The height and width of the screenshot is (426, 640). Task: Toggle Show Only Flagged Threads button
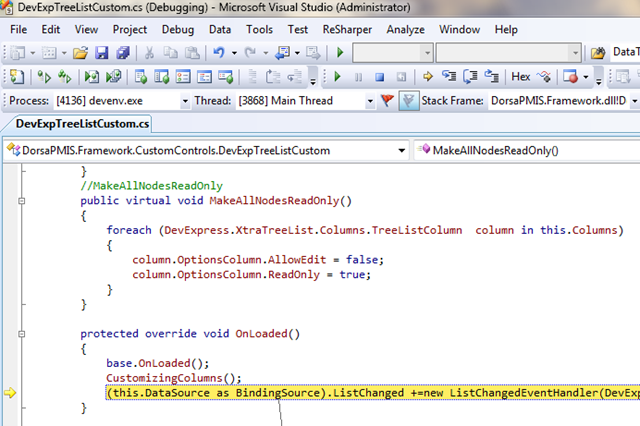pos(409,100)
